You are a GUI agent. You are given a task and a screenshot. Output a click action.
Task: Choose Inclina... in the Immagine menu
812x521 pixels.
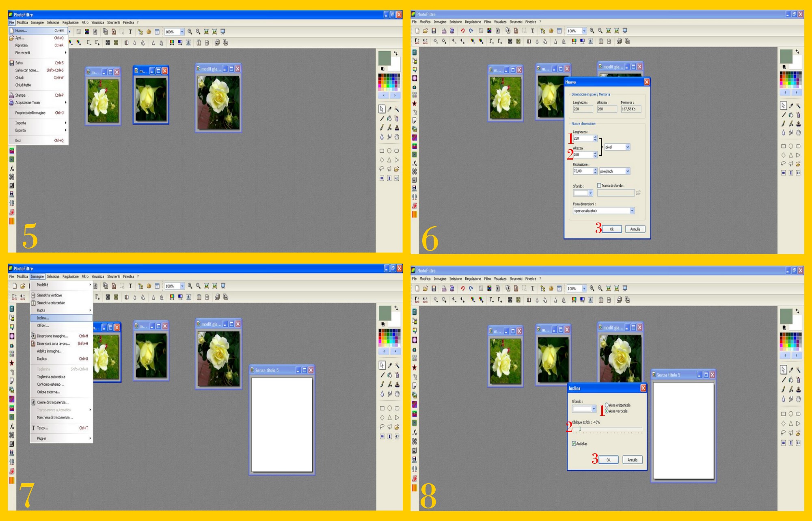click(x=43, y=318)
